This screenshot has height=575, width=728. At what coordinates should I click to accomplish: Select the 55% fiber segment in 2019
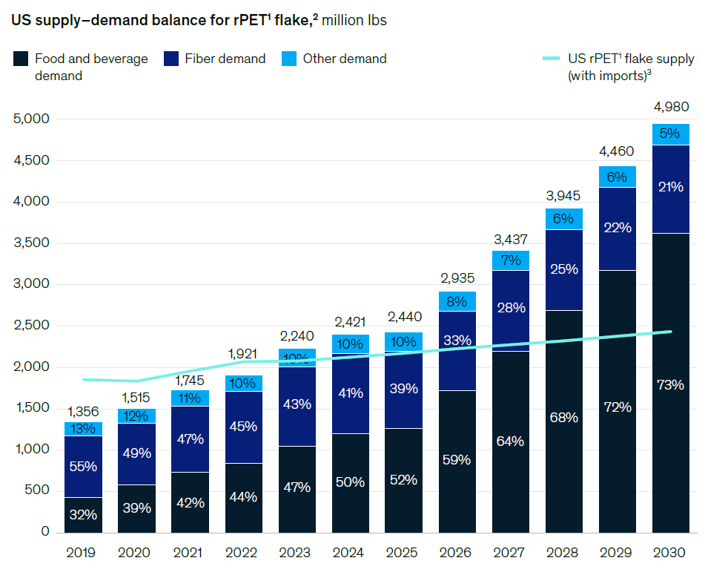tap(83, 467)
